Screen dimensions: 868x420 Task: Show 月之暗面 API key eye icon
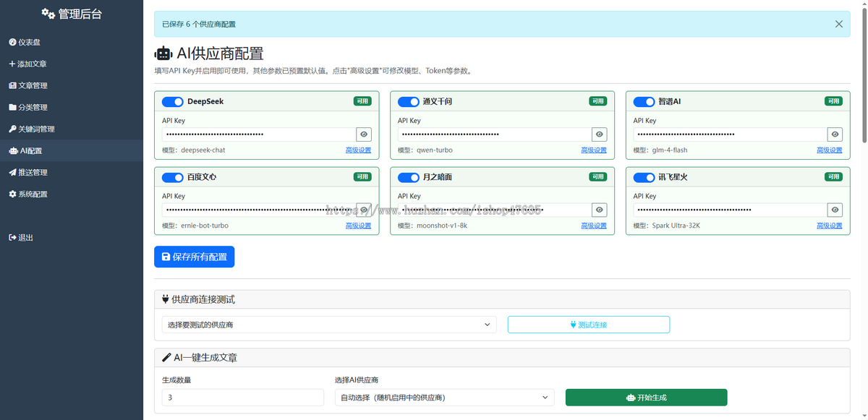600,210
